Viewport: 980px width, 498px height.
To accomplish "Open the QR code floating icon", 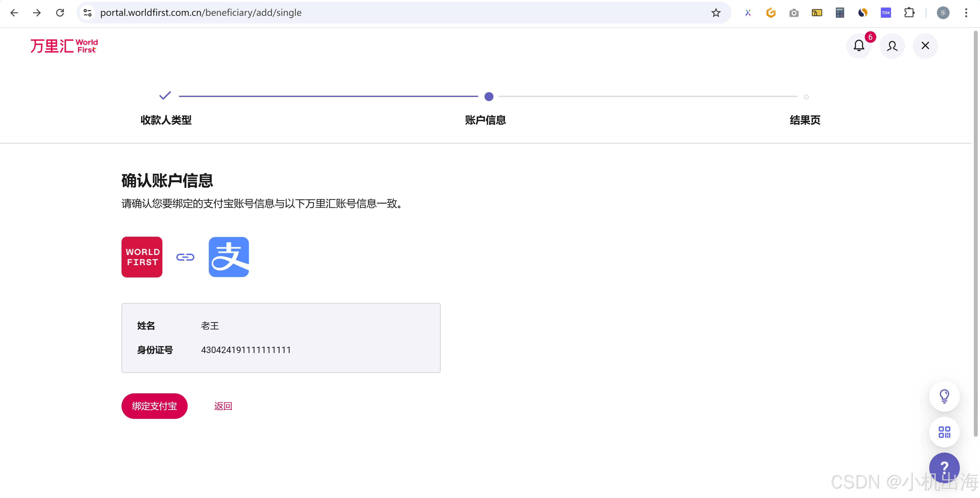I will click(944, 432).
